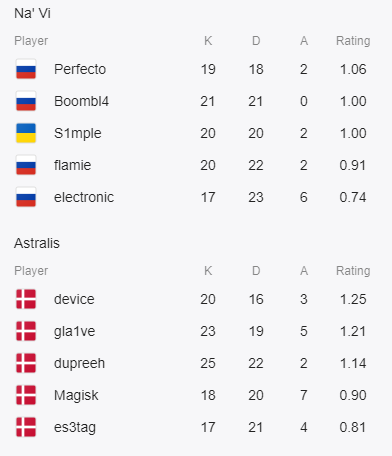The height and width of the screenshot is (456, 392).
Task: Click the Na' Vi team heading
Action: pyautogui.click(x=32, y=13)
